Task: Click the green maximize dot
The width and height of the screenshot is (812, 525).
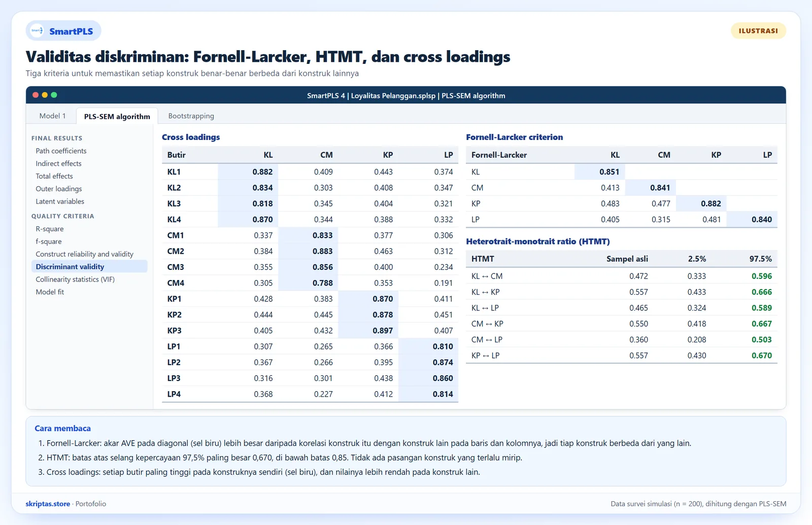Action: tap(54, 95)
